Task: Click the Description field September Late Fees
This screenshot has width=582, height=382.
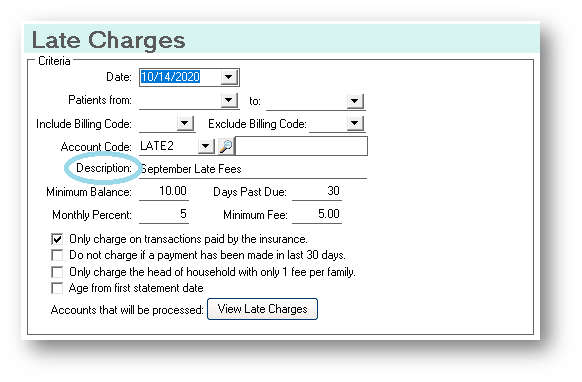Action: 253,169
